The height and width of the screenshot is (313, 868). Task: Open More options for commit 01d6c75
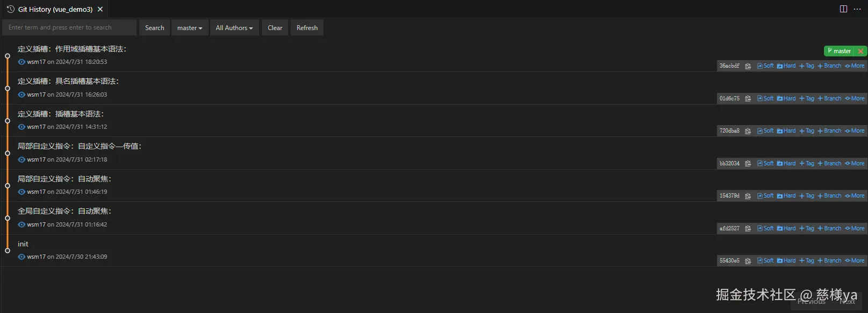tap(855, 99)
